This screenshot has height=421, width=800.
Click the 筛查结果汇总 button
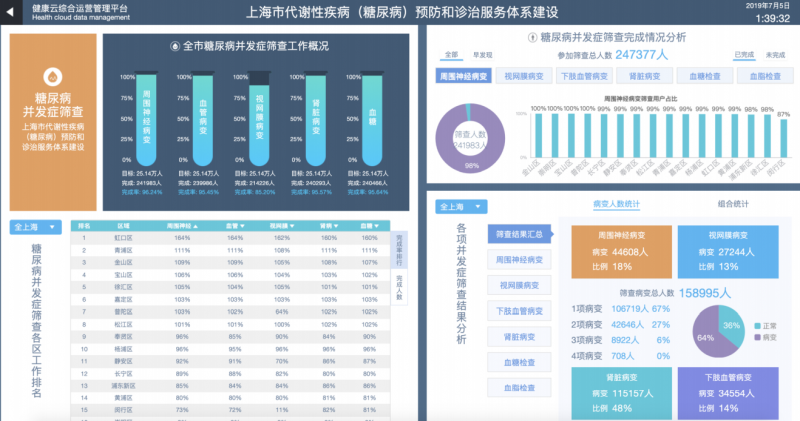click(520, 234)
